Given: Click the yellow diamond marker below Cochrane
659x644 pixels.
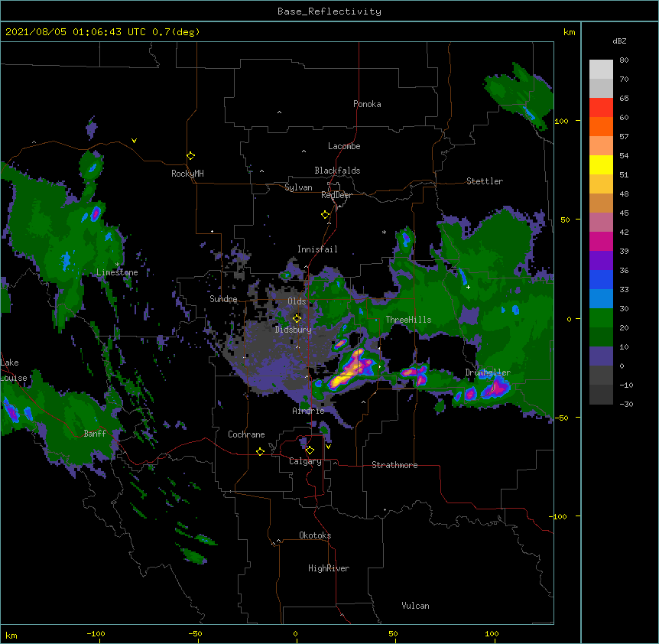Looking at the screenshot, I should coord(260,451).
